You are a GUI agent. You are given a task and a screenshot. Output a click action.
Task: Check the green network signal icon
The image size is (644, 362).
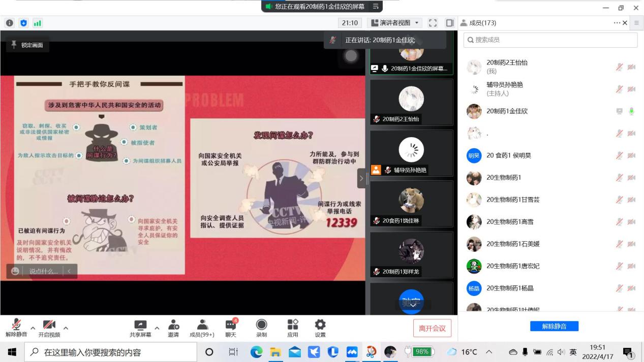pos(38,23)
